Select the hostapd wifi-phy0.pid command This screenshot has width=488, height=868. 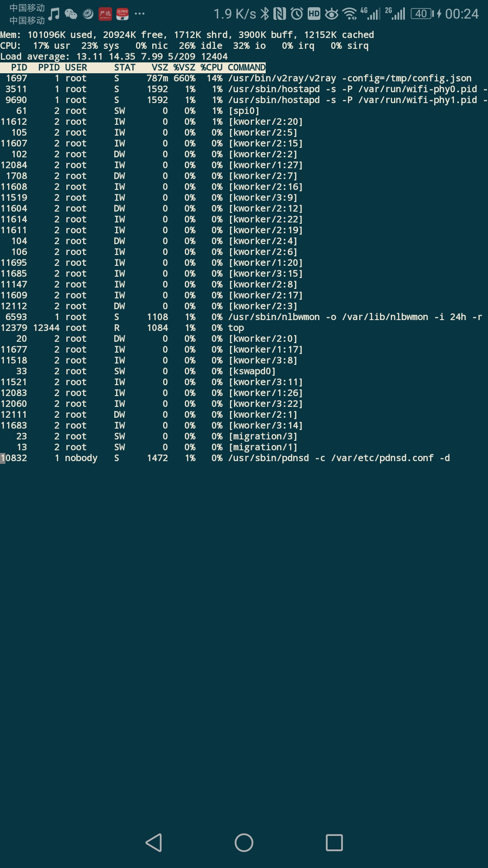click(x=357, y=89)
